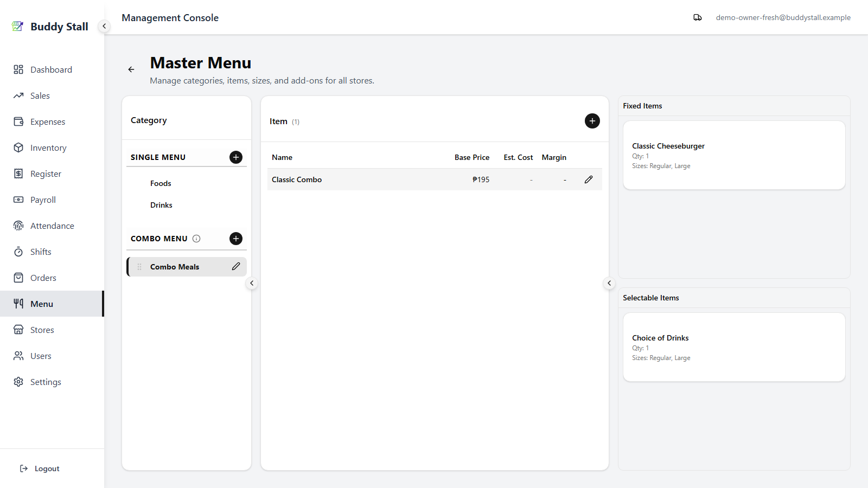The image size is (868, 488).
Task: Click the Management Console title
Action: point(170,17)
